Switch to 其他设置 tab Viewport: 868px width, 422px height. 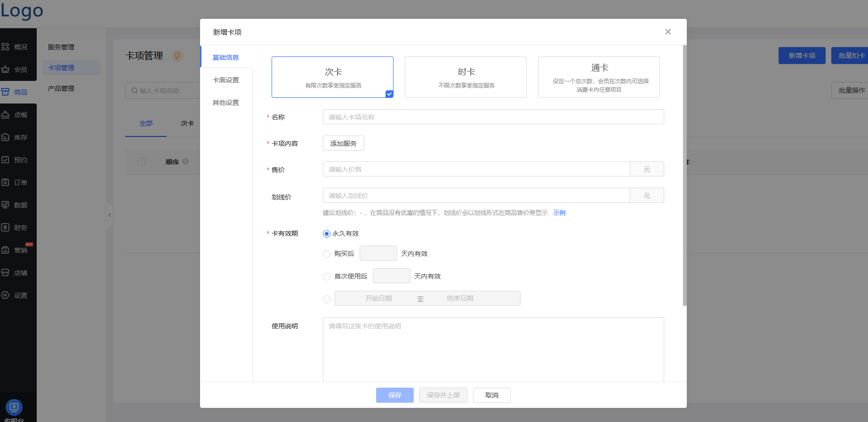coord(226,103)
